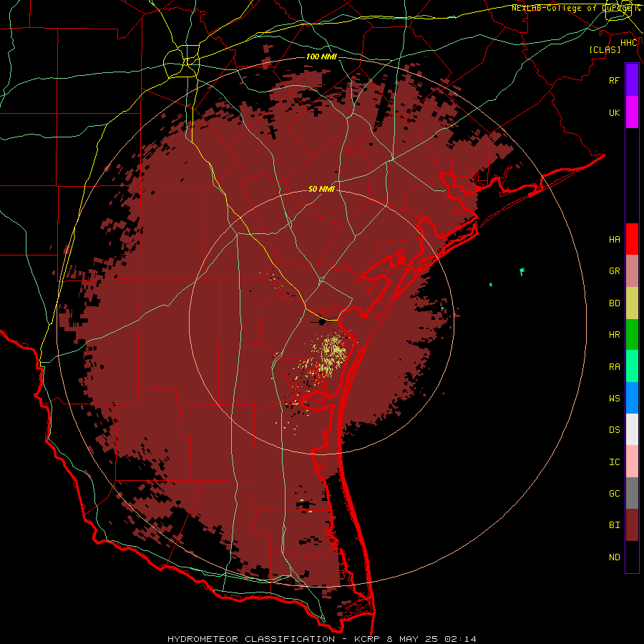
Task: Select the WS blue legend swatch
Action: click(x=632, y=398)
